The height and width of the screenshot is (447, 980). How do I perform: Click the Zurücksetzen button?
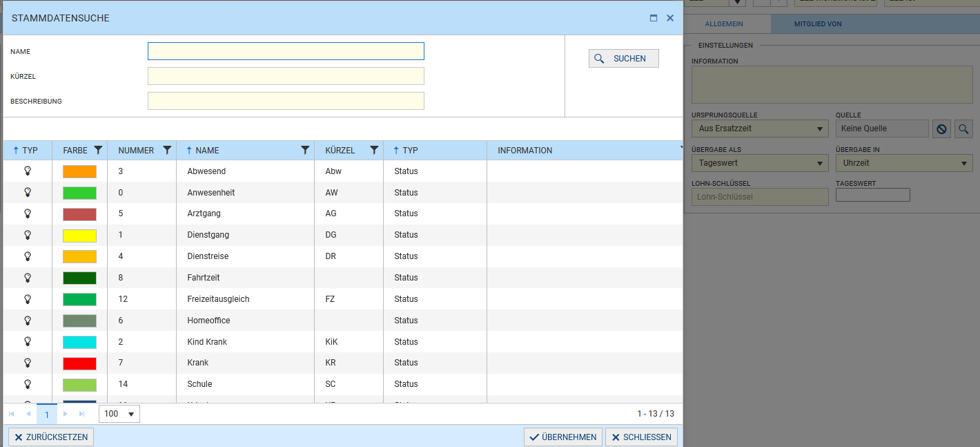[x=51, y=437]
